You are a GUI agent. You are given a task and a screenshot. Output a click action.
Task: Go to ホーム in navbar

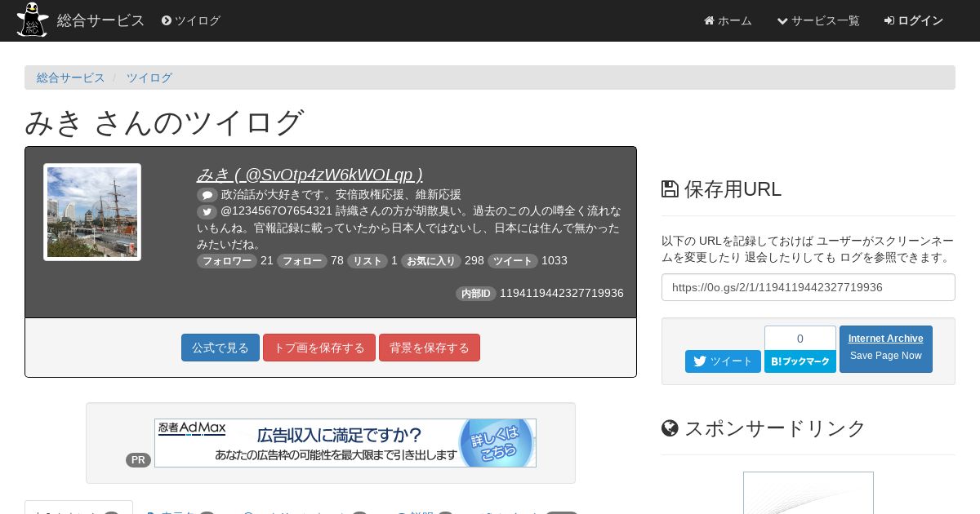coord(728,20)
